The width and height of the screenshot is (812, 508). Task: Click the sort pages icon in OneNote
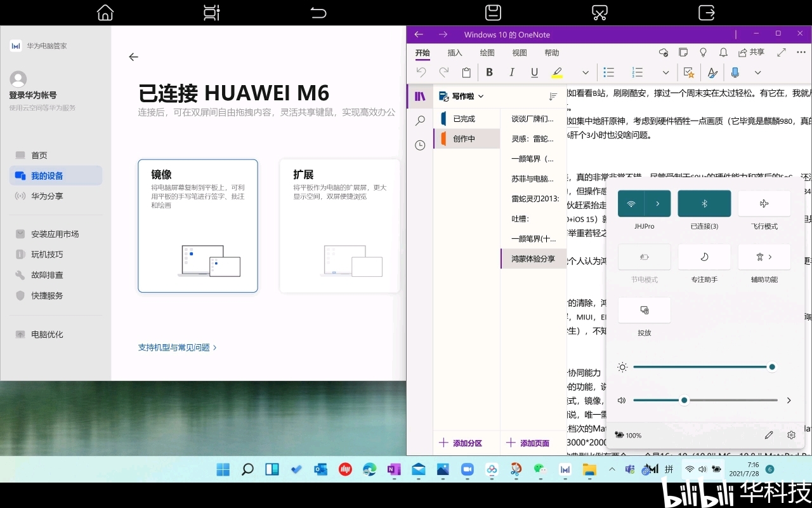tap(553, 97)
